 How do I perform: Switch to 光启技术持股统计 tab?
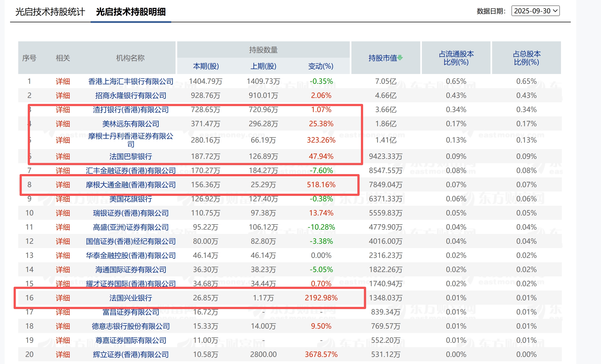click(x=50, y=12)
